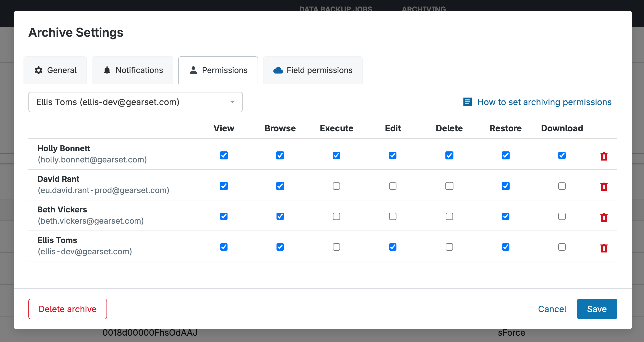This screenshot has height=342, width=644.
Task: Enable Execute permission for David Rant
Action: [336, 186]
